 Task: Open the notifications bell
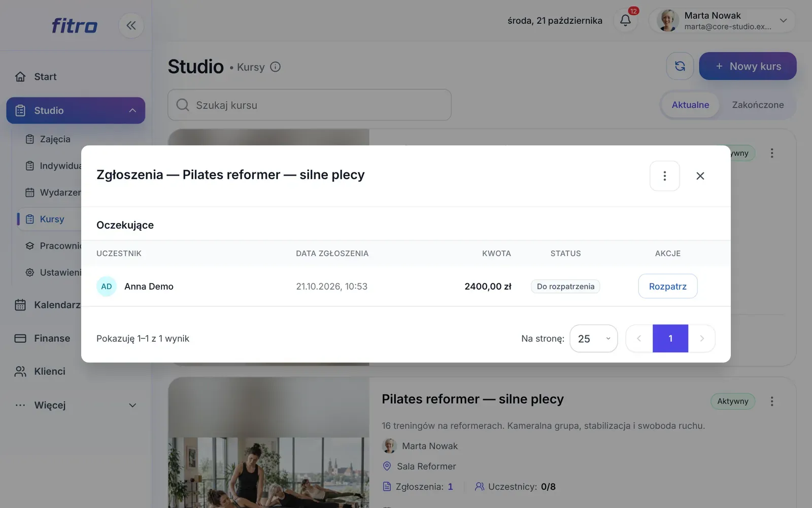pos(626,20)
